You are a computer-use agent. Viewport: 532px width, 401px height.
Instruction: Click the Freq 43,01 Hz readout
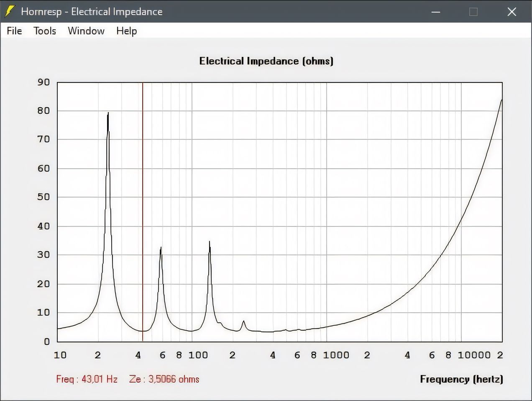(x=87, y=379)
